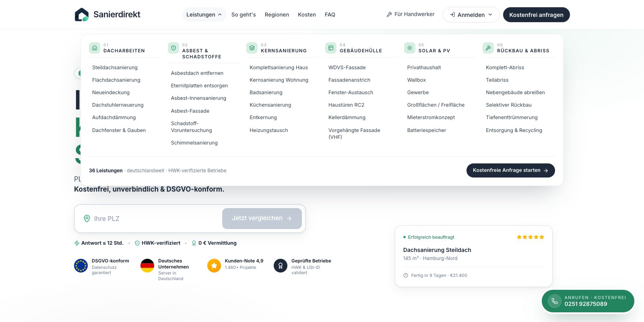
Task: Open Dachstuhlerneuerung menu entry
Action: click(x=118, y=105)
